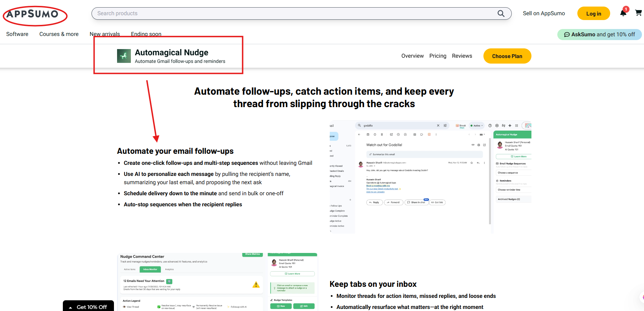Open the Google apps grid

point(516,125)
